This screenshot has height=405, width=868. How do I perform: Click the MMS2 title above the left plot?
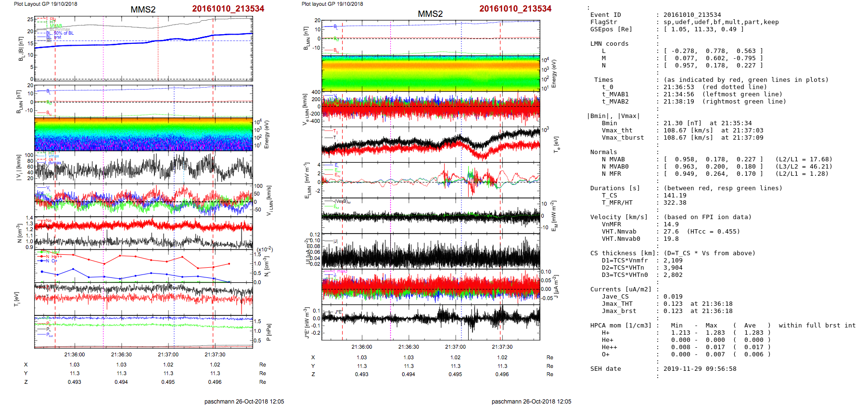click(x=143, y=10)
